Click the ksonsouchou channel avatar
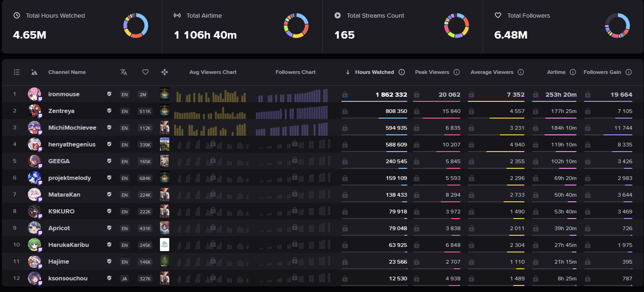The image size is (644, 292). (x=34, y=278)
